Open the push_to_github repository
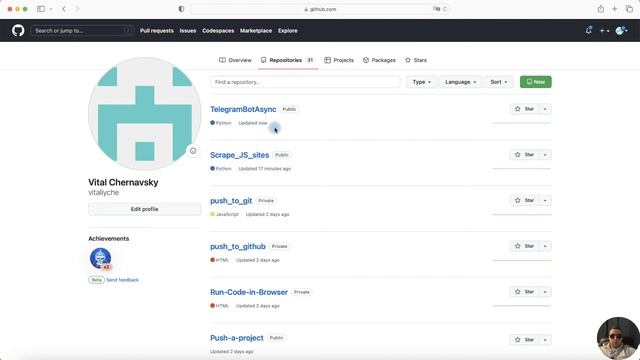 (x=238, y=247)
